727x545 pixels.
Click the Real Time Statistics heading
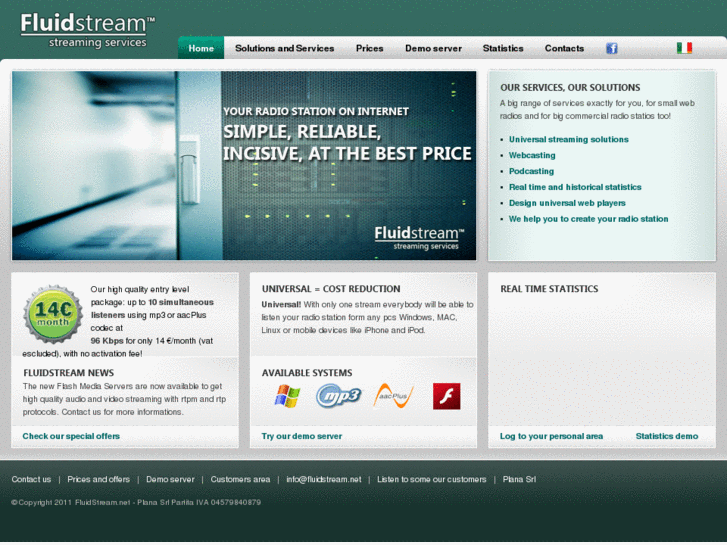(549, 289)
